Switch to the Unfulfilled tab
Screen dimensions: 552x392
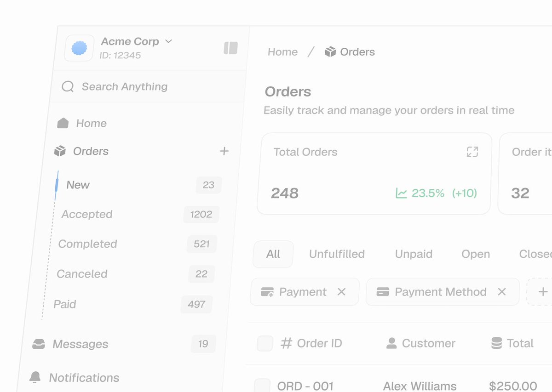coord(337,254)
